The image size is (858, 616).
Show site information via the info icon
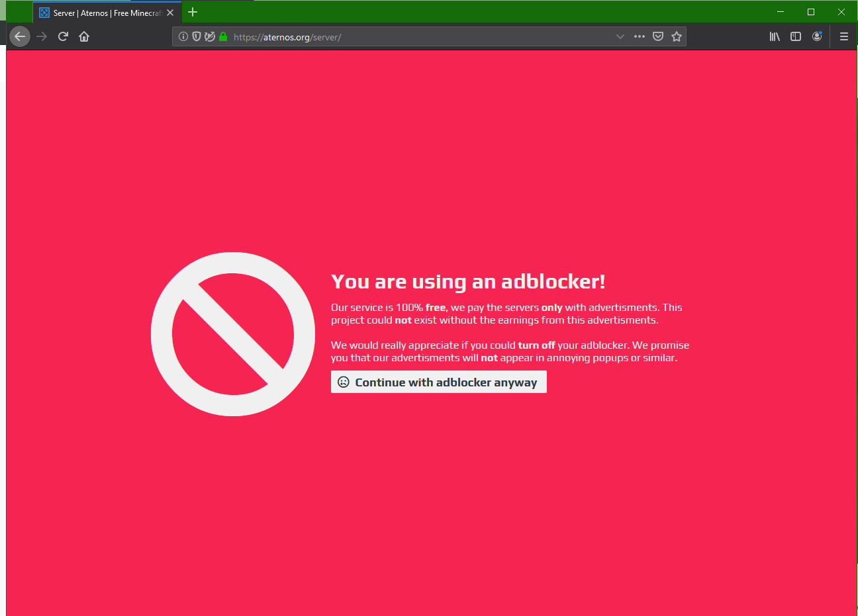(x=183, y=36)
